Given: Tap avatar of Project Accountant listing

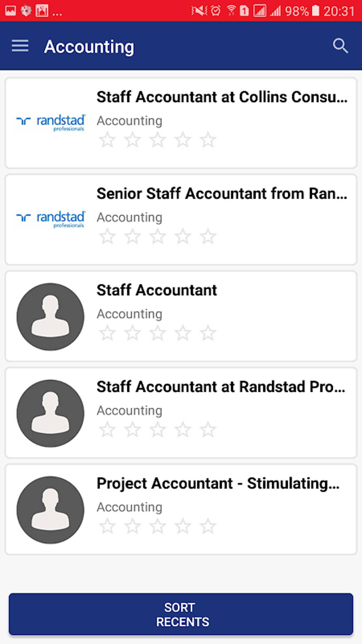Looking at the screenshot, I should (50, 510).
